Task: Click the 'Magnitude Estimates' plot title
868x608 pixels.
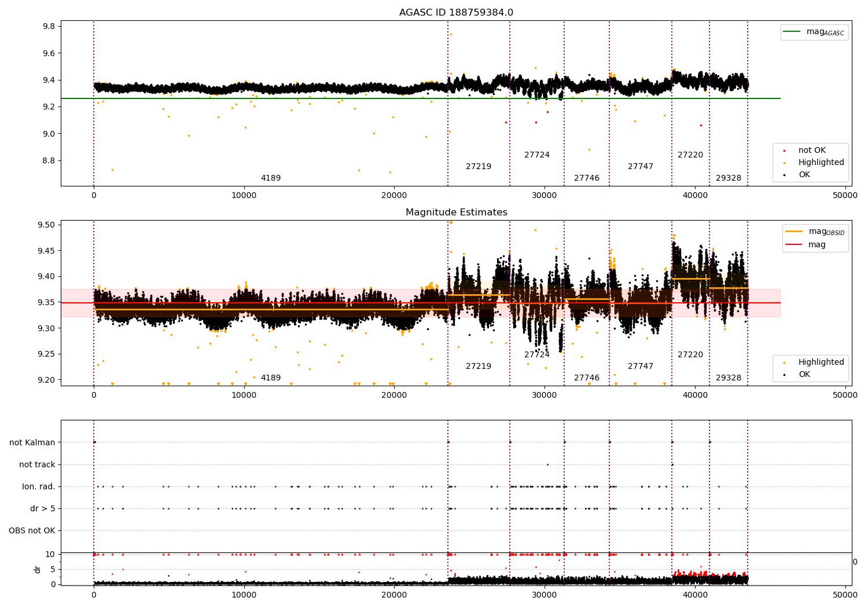Action: click(x=456, y=213)
